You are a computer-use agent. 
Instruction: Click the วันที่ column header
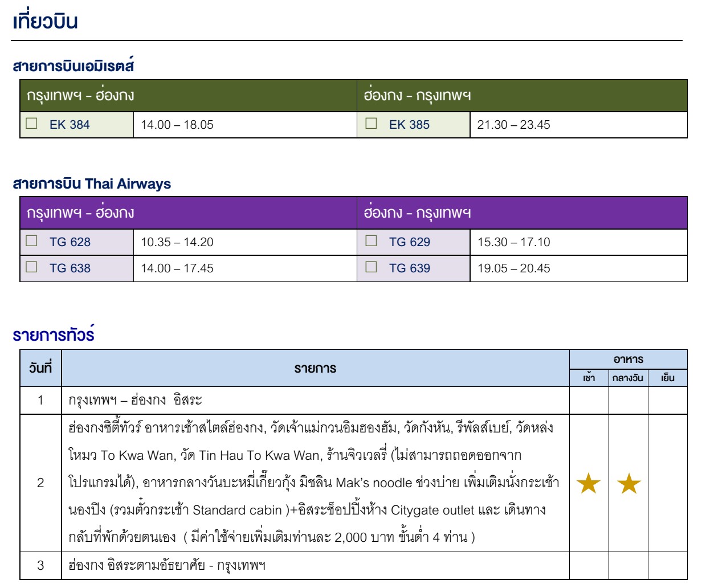pyautogui.click(x=40, y=368)
